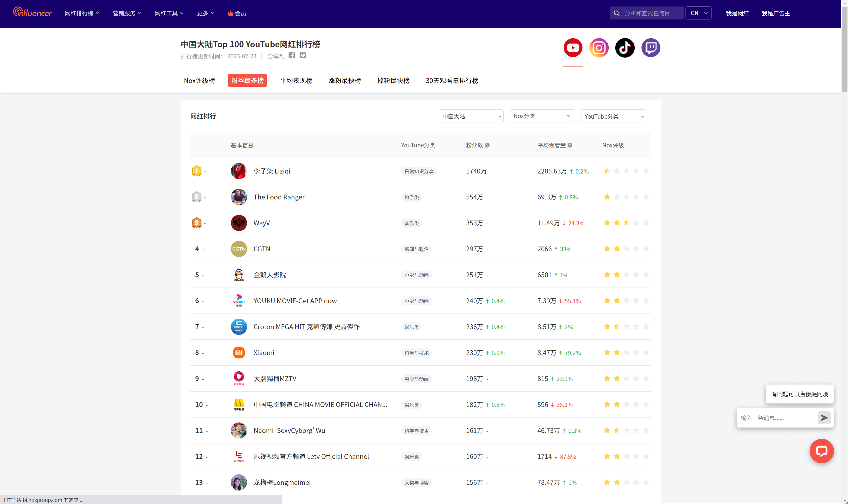Screen dimensions: 848x504
Task: Select the TikTok platform icon
Action: tap(625, 48)
